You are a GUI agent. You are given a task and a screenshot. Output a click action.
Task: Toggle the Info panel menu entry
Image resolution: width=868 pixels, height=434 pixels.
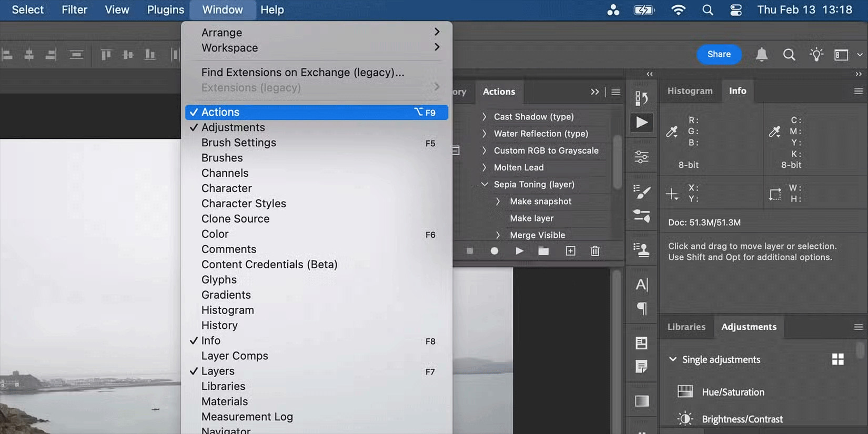click(x=211, y=340)
